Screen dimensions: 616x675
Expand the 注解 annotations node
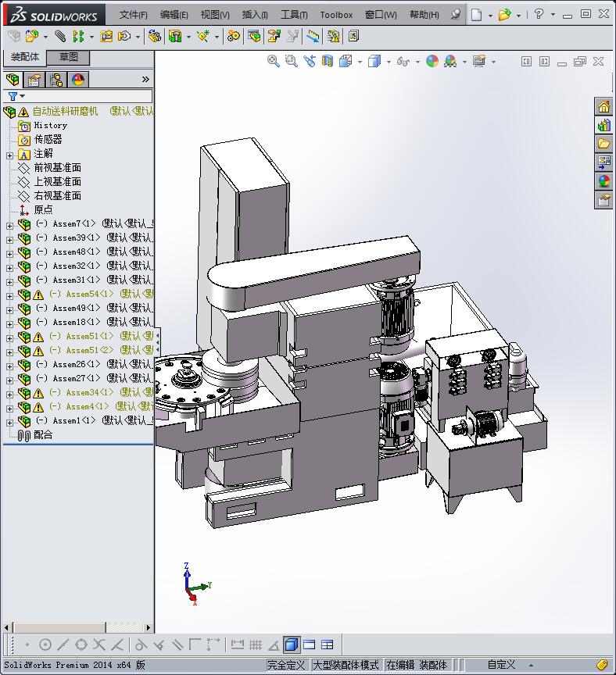(x=9, y=155)
